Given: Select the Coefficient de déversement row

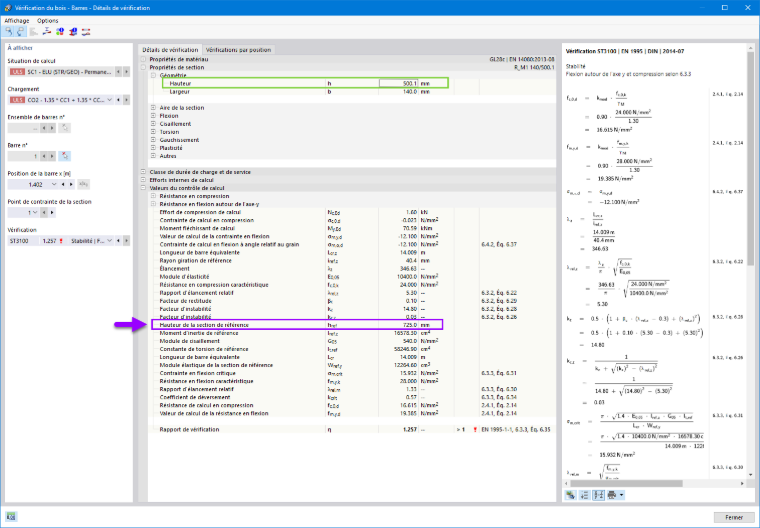Looking at the screenshot, I should (x=352, y=398).
